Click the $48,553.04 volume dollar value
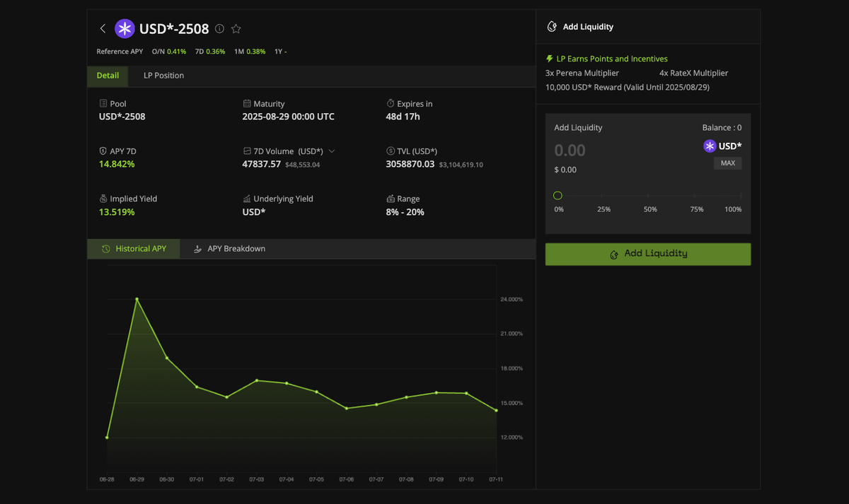 [x=303, y=165]
